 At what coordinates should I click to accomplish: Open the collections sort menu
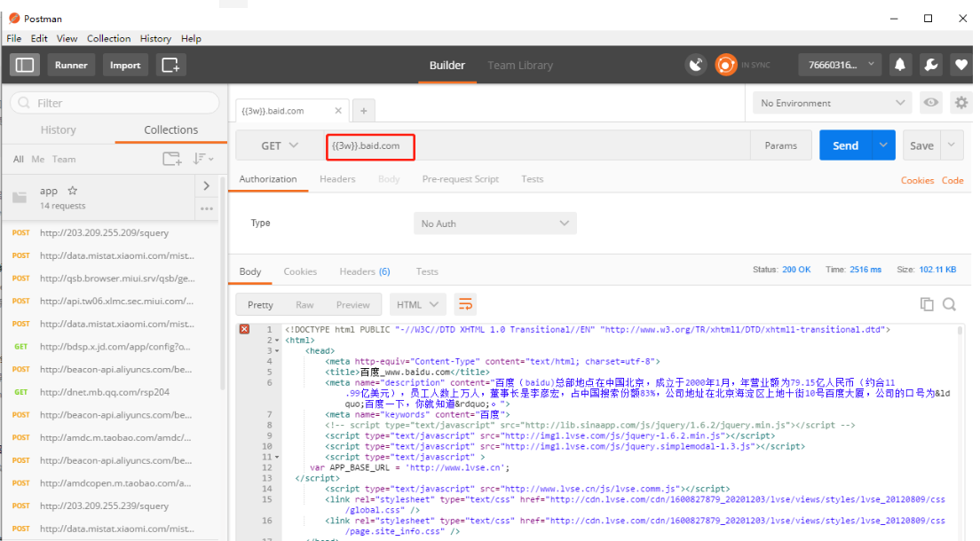tap(203, 159)
